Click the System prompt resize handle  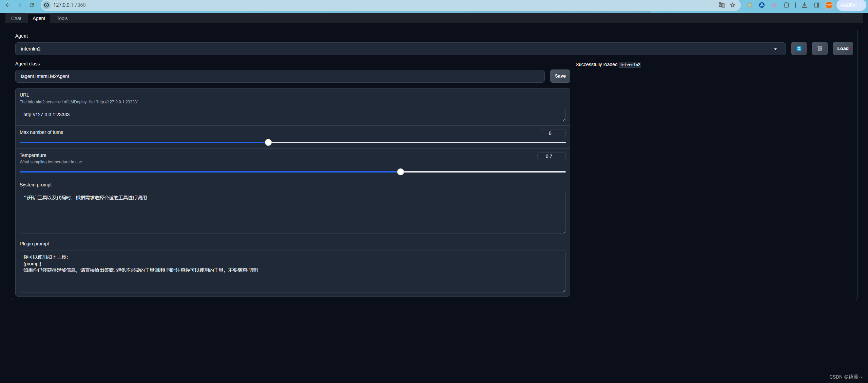[564, 231]
